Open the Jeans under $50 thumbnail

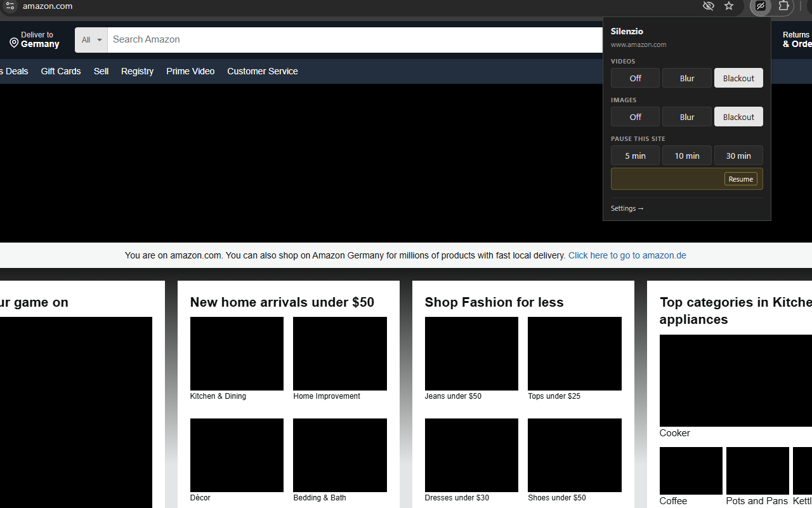point(471,354)
